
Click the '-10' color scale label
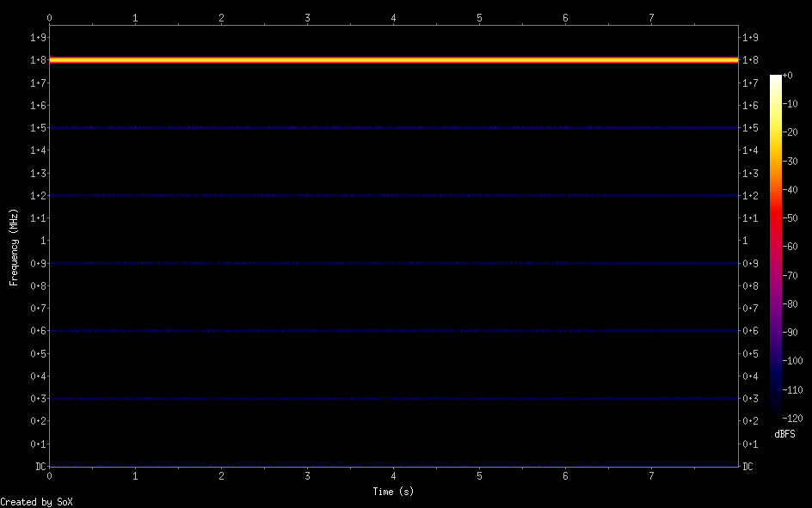(x=790, y=104)
